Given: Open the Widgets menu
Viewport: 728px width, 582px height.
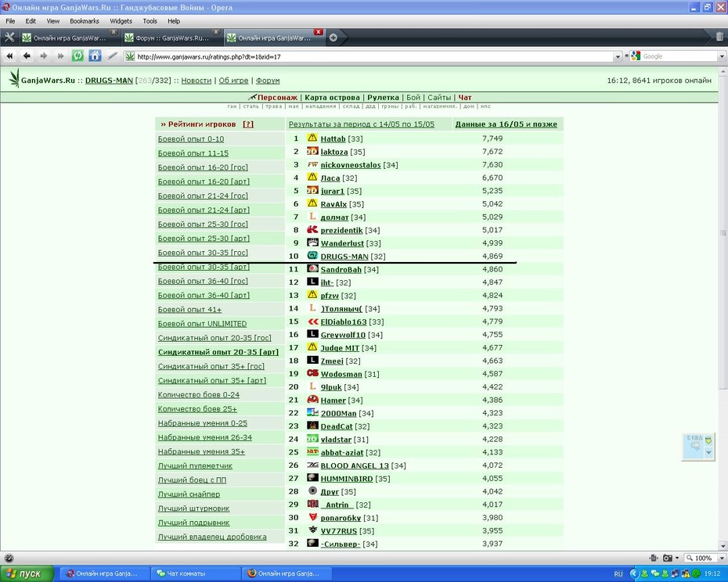Looking at the screenshot, I should tap(121, 21).
